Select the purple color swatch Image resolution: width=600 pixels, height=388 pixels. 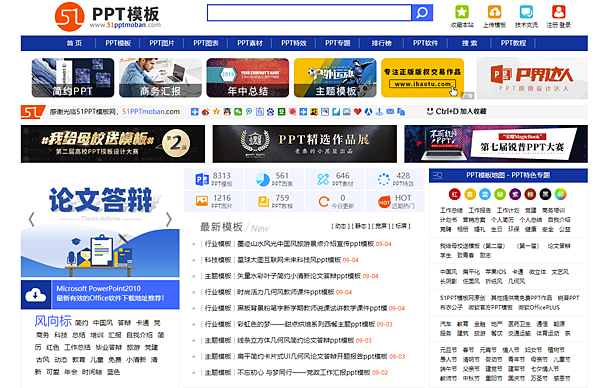coord(515,194)
